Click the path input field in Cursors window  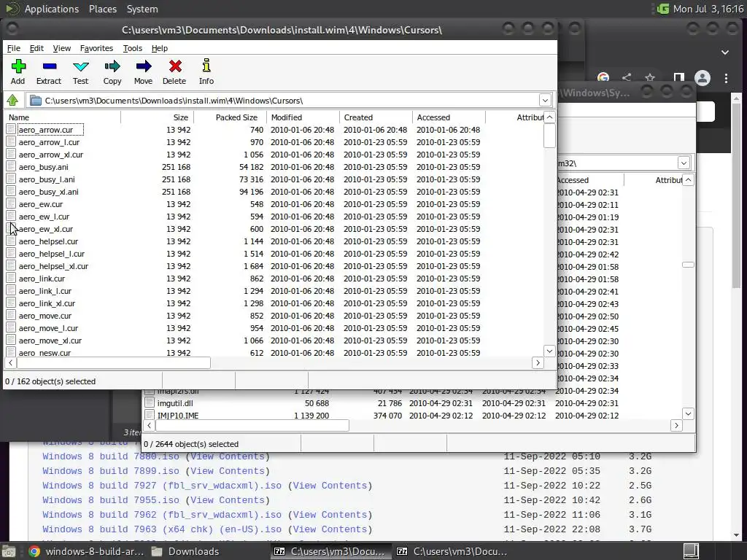pos(283,101)
